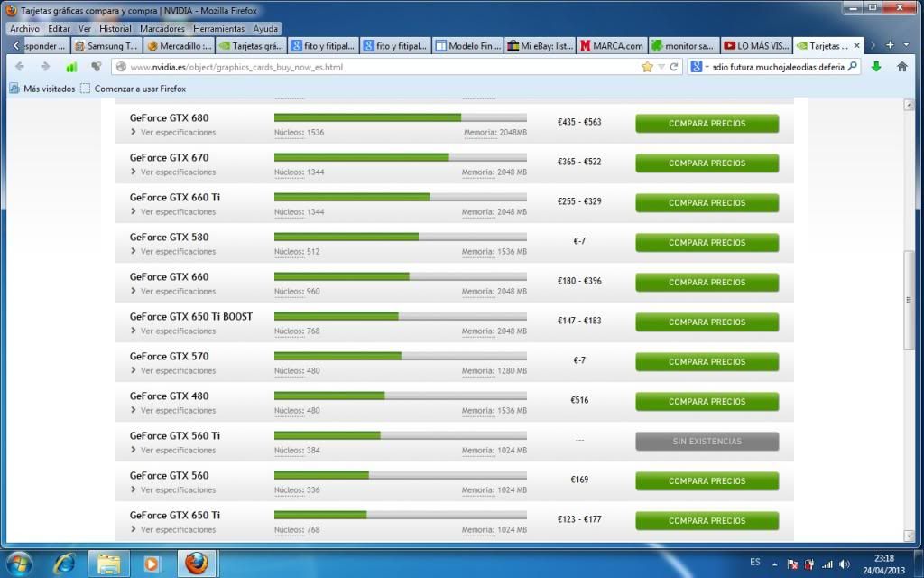Launch Internet Explorer from the taskbar
The height and width of the screenshot is (578, 924).
pos(64,564)
